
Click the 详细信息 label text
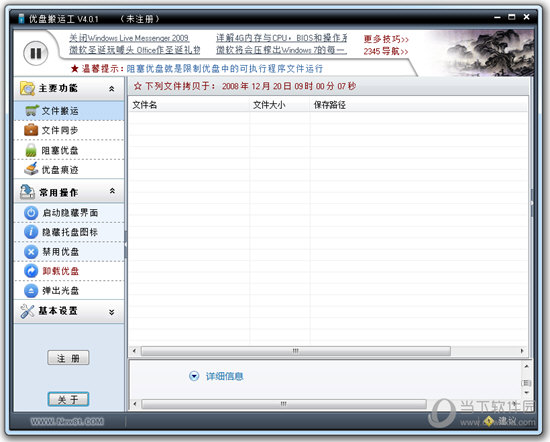pos(224,376)
